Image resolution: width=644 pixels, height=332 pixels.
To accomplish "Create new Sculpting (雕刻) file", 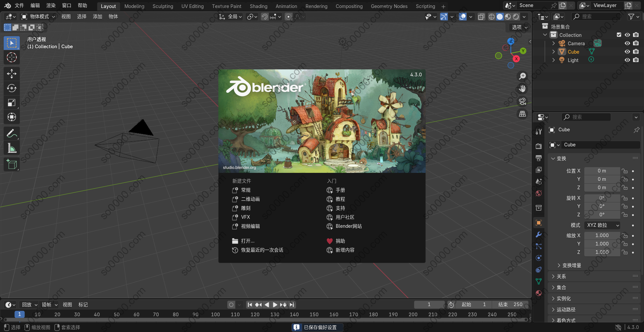I will tap(246, 208).
